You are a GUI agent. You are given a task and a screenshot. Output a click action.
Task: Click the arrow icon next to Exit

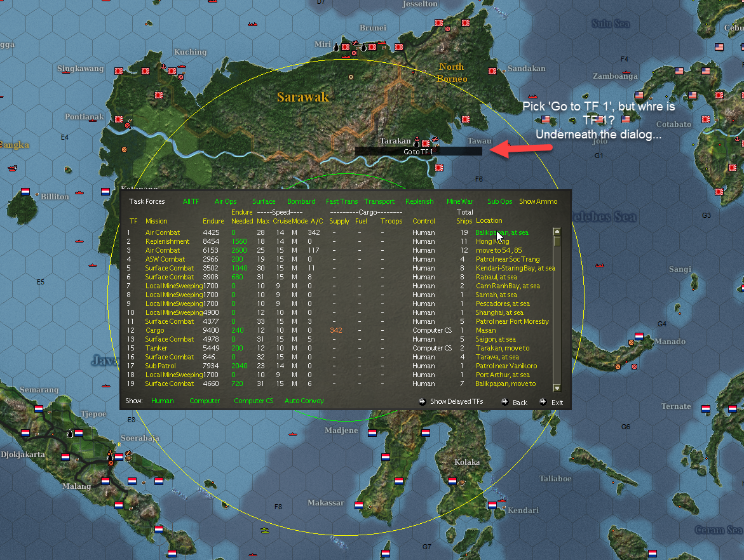[x=543, y=402]
